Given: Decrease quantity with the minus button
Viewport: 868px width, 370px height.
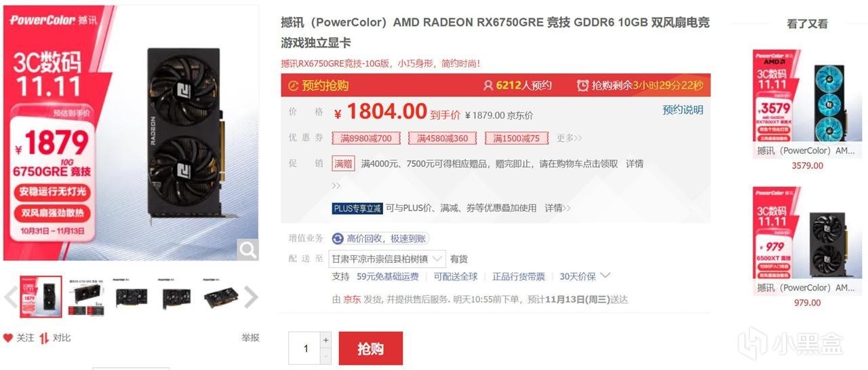Looking at the screenshot, I should coord(326,356).
